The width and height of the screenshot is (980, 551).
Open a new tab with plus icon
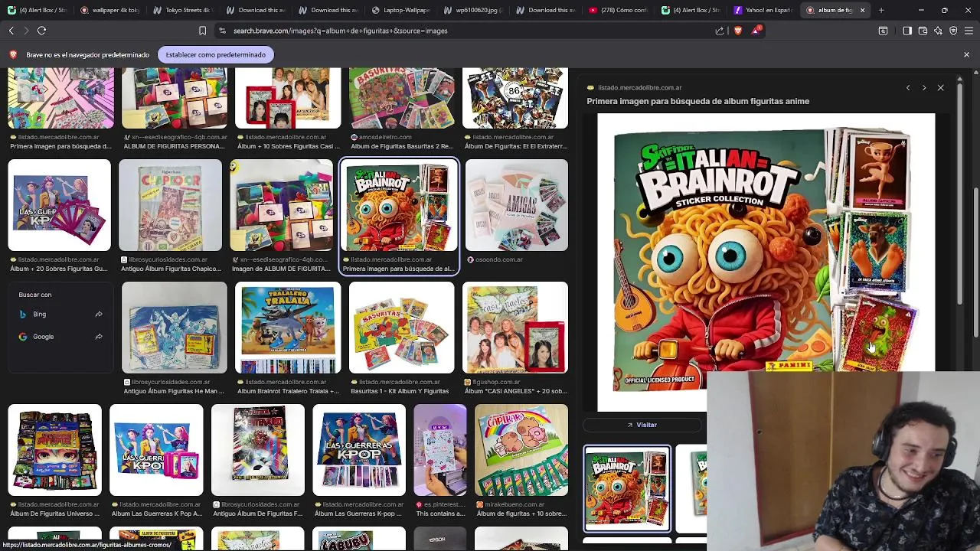click(x=881, y=10)
